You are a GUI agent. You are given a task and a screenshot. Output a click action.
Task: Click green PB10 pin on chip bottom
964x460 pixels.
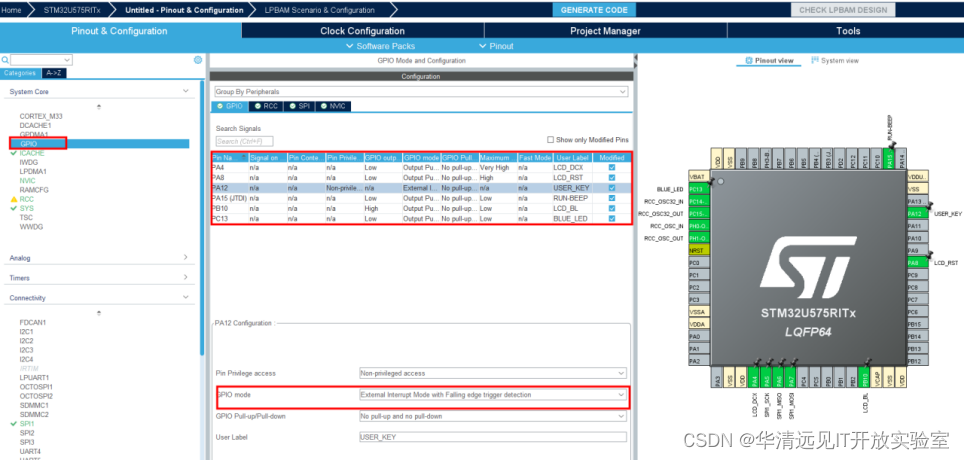pyautogui.click(x=864, y=376)
